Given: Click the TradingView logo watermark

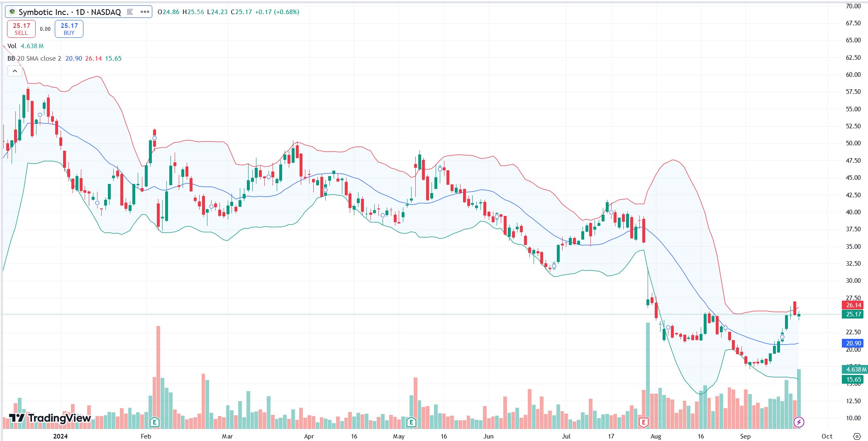Looking at the screenshot, I should 50,418.
